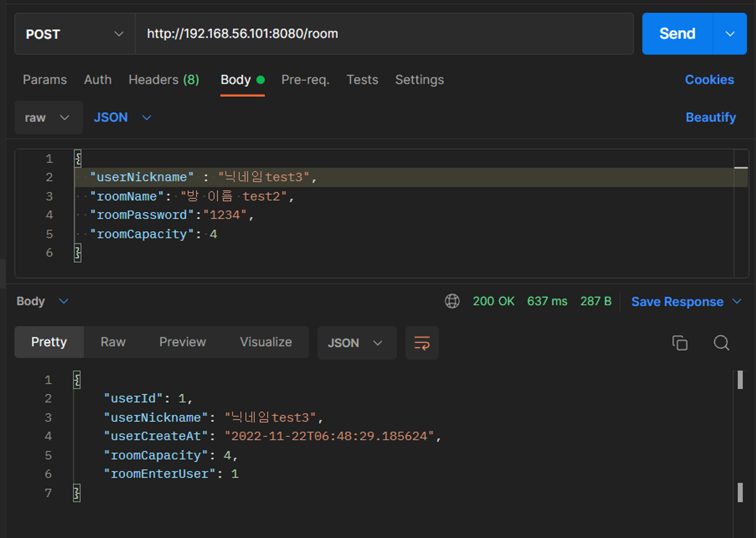Open the POST method dropdown
The height and width of the screenshot is (538, 756).
coord(75,34)
